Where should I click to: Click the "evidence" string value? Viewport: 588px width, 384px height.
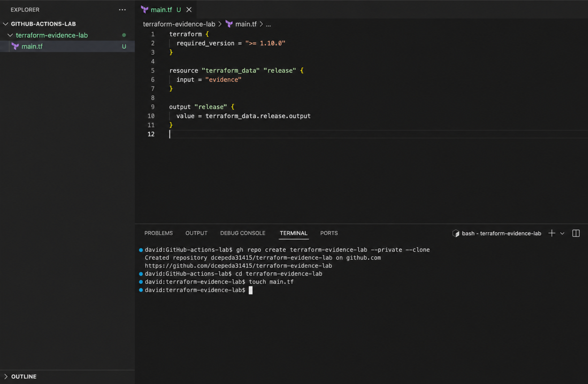click(x=223, y=80)
